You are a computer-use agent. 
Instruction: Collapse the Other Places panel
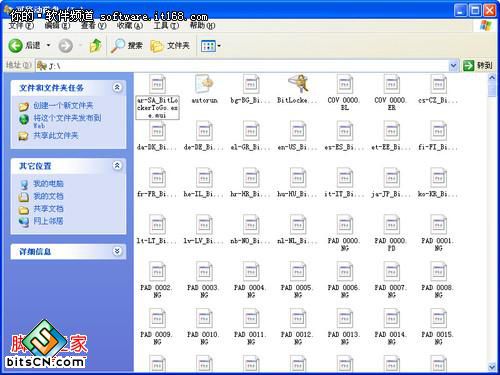pos(117,165)
